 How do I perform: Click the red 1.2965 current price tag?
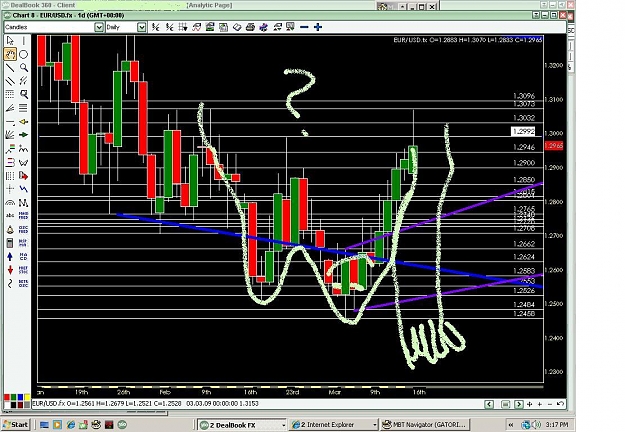pos(554,146)
